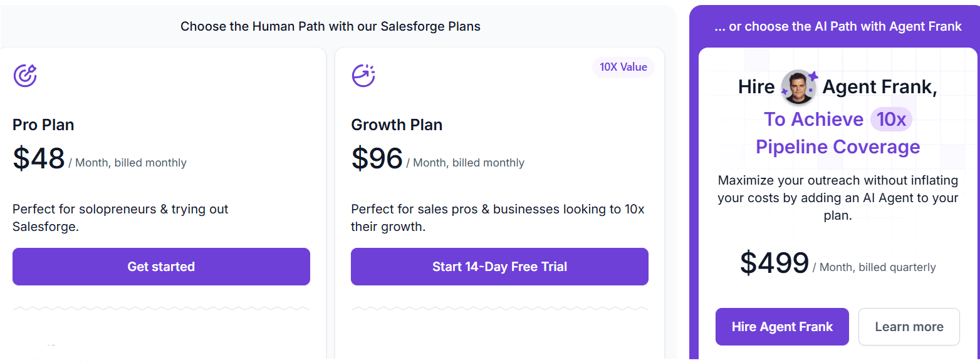Start the 14-Day Free Trial
Screen dimensions: 980x363
point(499,267)
